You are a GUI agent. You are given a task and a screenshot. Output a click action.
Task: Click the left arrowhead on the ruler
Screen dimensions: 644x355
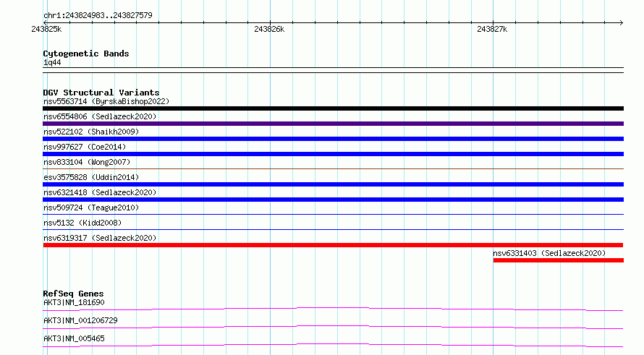(x=45, y=22)
